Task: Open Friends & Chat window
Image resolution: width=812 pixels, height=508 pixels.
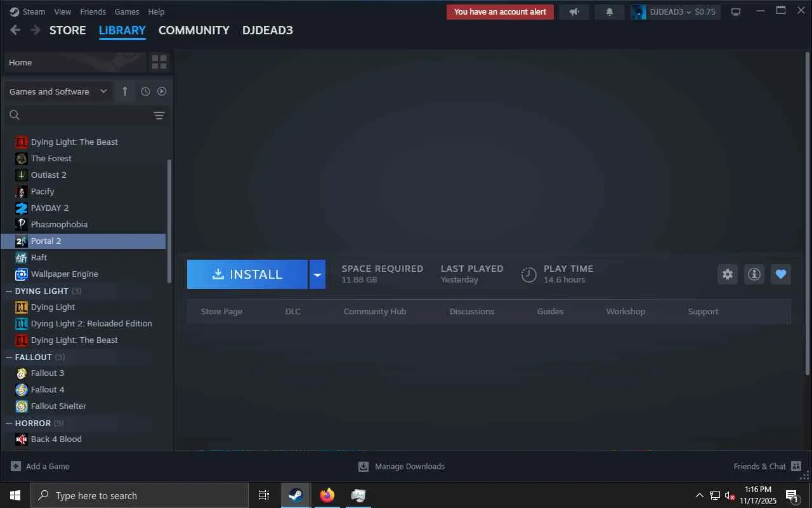Action: point(768,467)
